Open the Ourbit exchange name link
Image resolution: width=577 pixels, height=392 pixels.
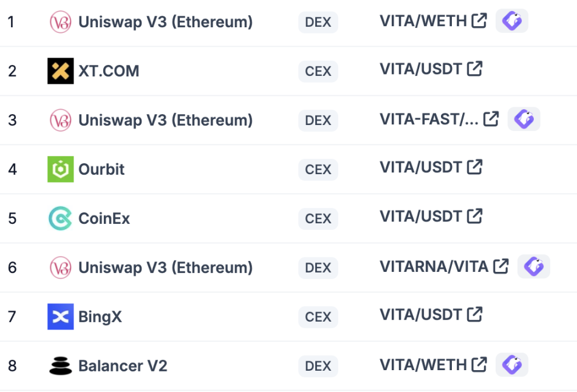point(101,169)
